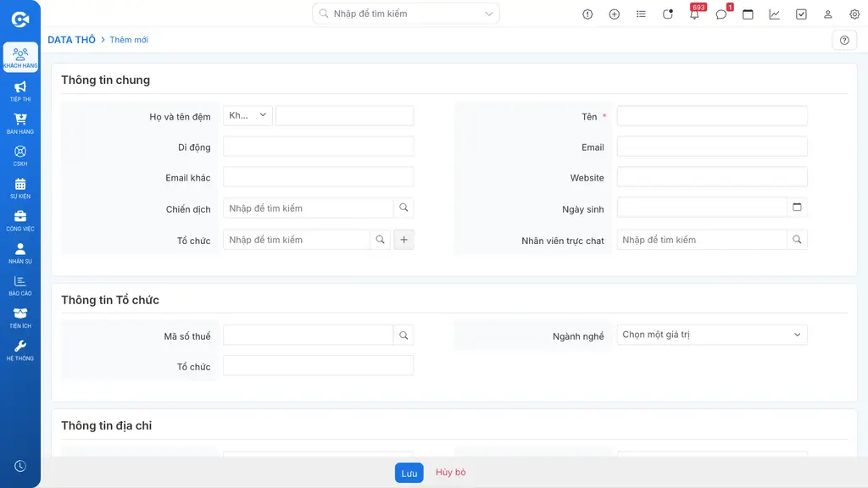
Task: Click the Thông tin địa chỉ section heading
Action: 106,425
